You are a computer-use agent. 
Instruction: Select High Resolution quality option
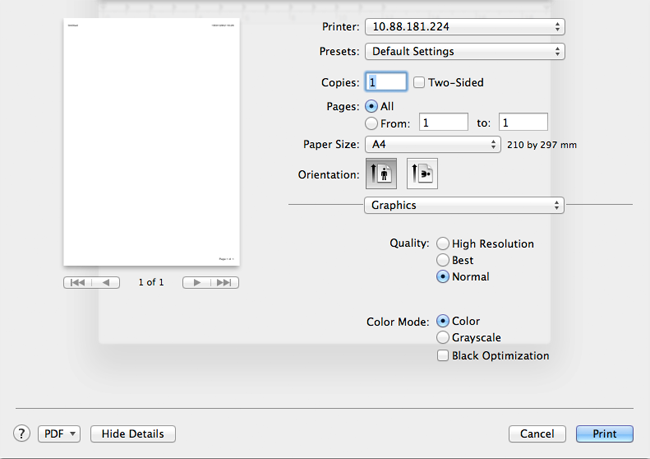coord(443,243)
